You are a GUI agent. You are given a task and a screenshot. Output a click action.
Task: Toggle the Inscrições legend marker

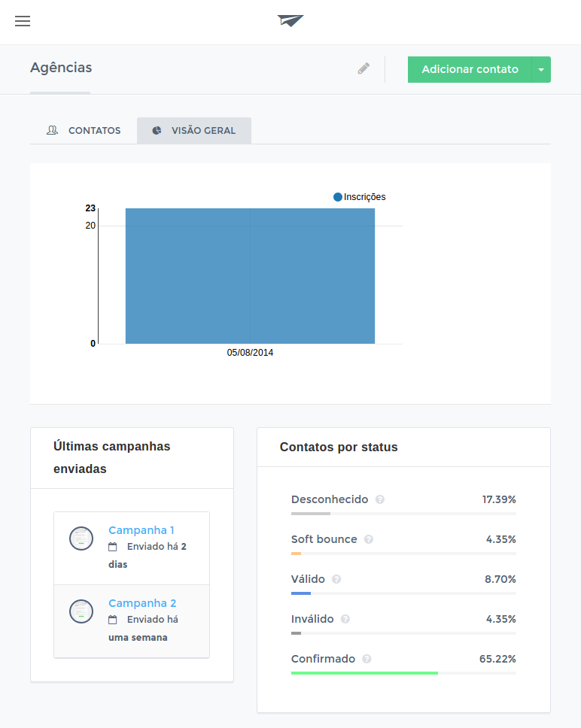[x=338, y=197]
